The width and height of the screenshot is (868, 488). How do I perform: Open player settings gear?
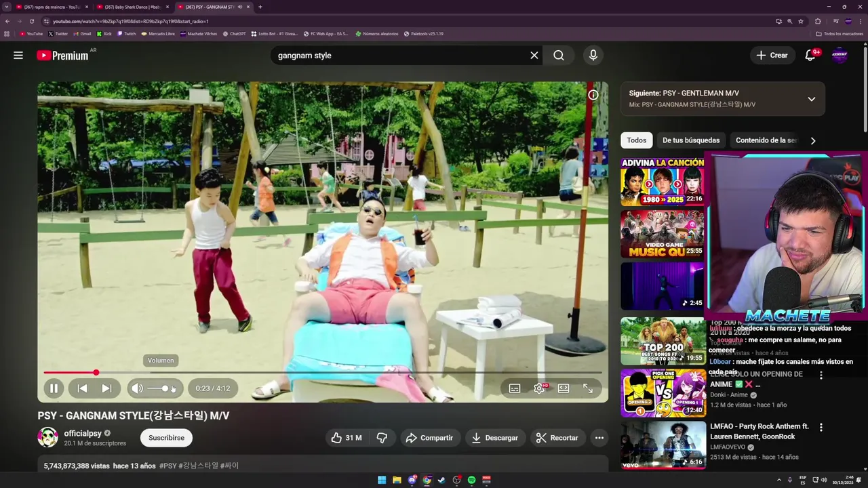tap(539, 388)
